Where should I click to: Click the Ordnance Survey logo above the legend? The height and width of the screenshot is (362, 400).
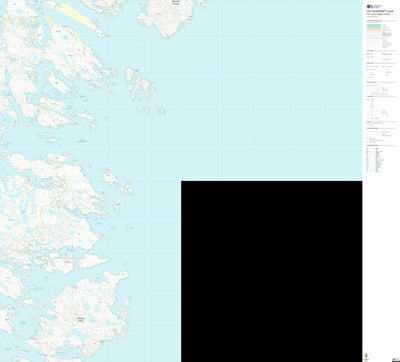click(x=374, y=6)
